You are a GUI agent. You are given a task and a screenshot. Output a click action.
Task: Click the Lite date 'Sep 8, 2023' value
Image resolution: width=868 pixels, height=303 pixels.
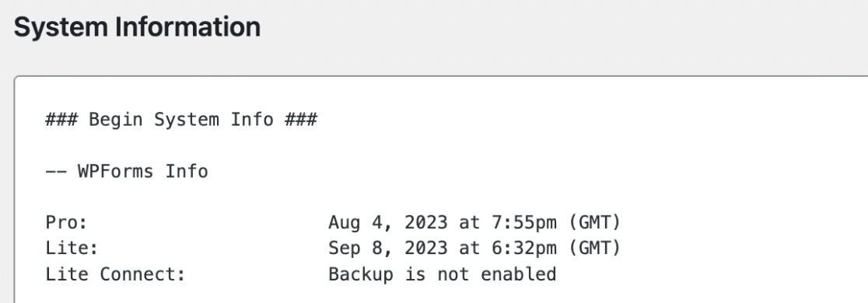coord(387,249)
